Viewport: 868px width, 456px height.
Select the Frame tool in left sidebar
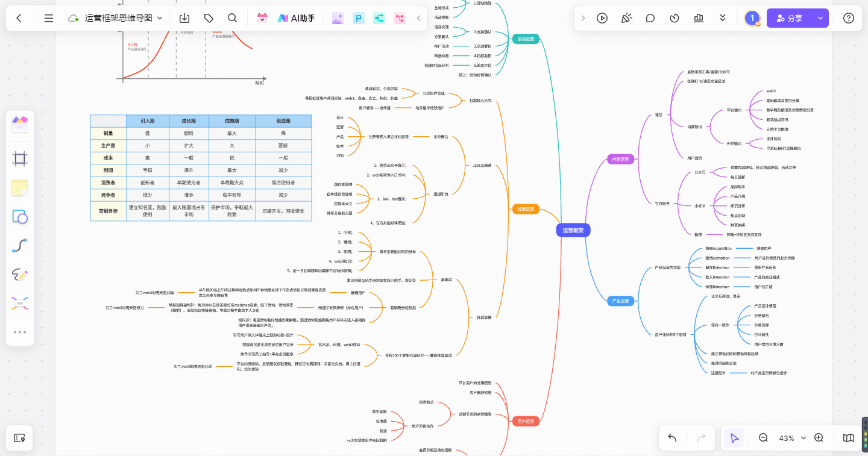click(x=20, y=158)
